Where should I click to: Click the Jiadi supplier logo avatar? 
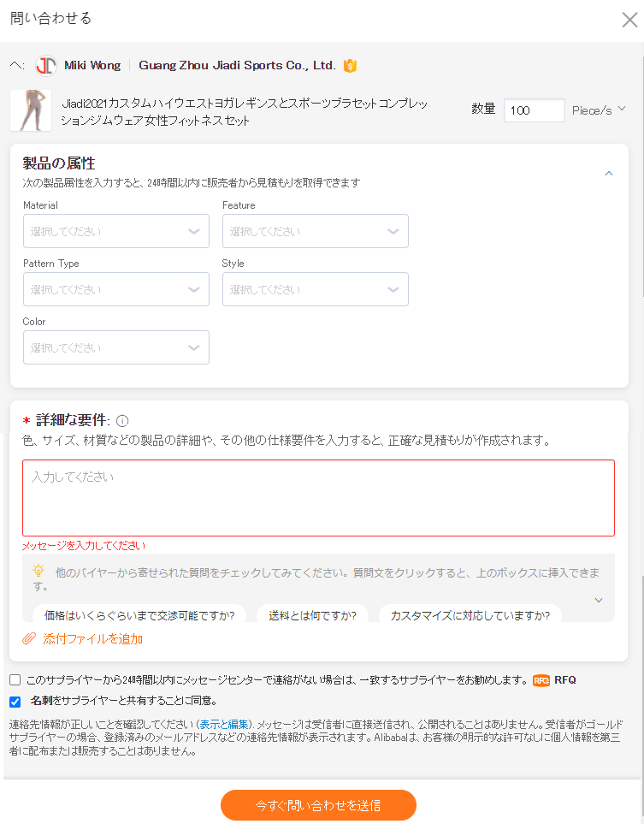46,66
